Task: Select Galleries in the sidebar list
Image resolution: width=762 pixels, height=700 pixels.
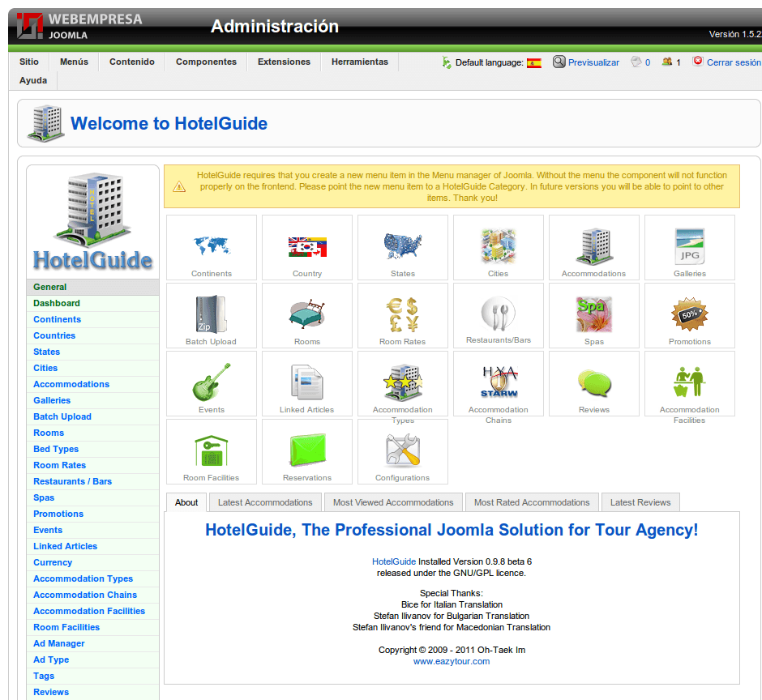Action: pyautogui.click(x=93, y=400)
